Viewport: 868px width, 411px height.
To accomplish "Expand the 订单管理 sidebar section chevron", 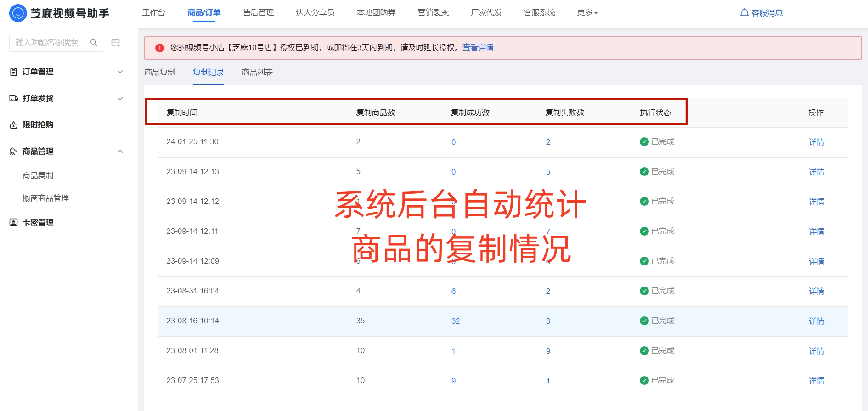I will pos(120,72).
